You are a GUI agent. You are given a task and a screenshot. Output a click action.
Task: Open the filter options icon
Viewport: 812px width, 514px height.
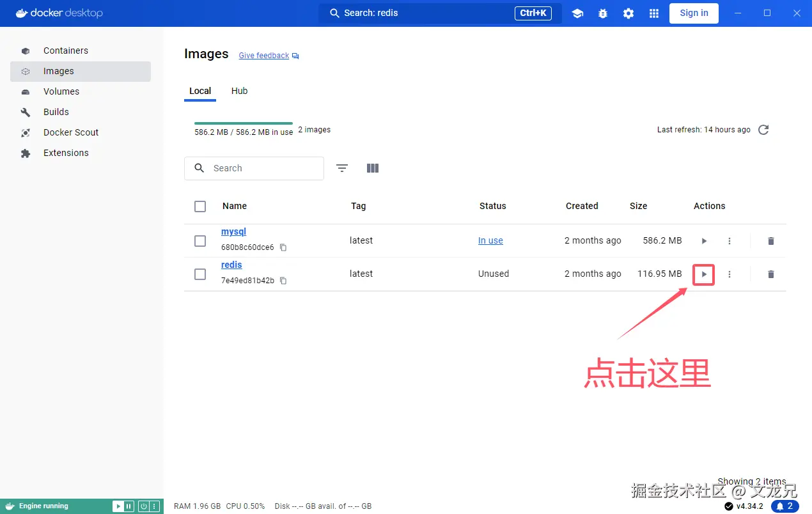tap(342, 168)
